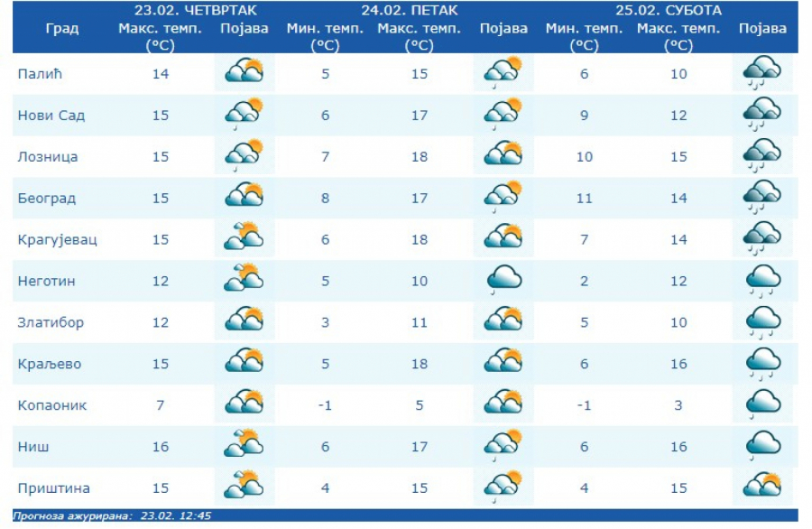Click Saturday sunny-cloud icon for Приштина
The width and height of the screenshot is (812, 529).
point(762,488)
